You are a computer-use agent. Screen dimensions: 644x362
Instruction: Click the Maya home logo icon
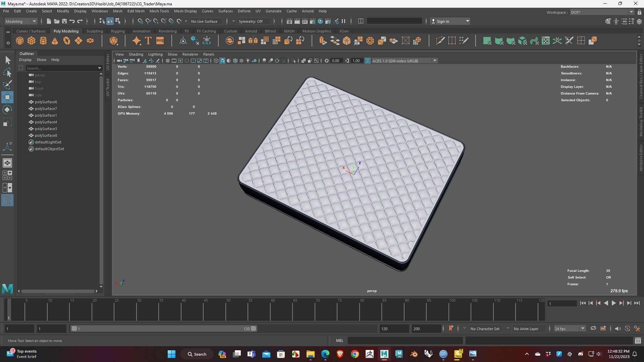pos(7,289)
